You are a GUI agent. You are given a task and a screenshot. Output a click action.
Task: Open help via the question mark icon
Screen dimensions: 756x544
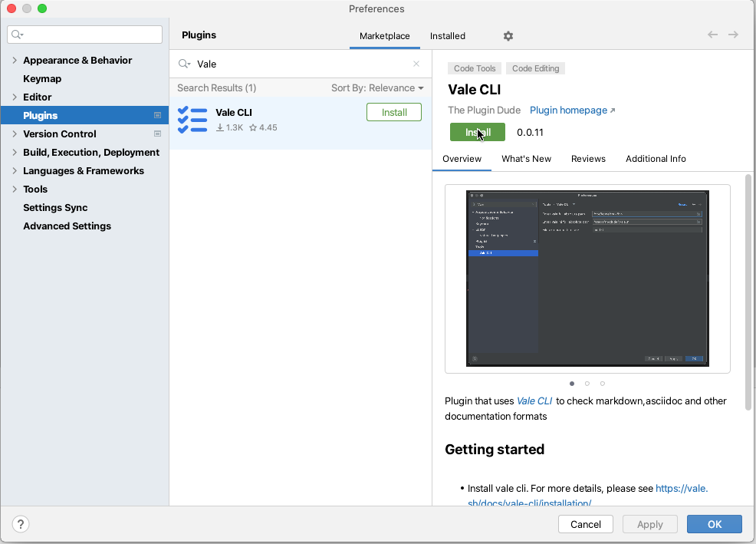tap(20, 524)
